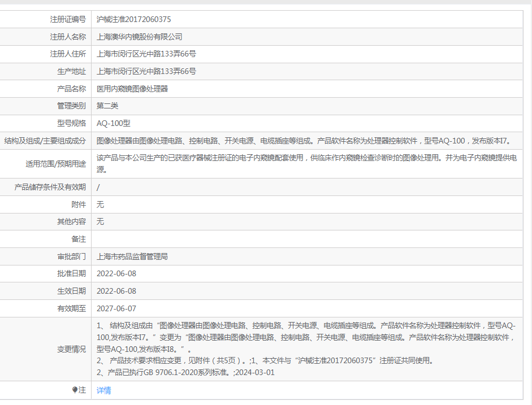Click the 注册人住所 label
The height and width of the screenshot is (405, 532).
(x=68, y=54)
